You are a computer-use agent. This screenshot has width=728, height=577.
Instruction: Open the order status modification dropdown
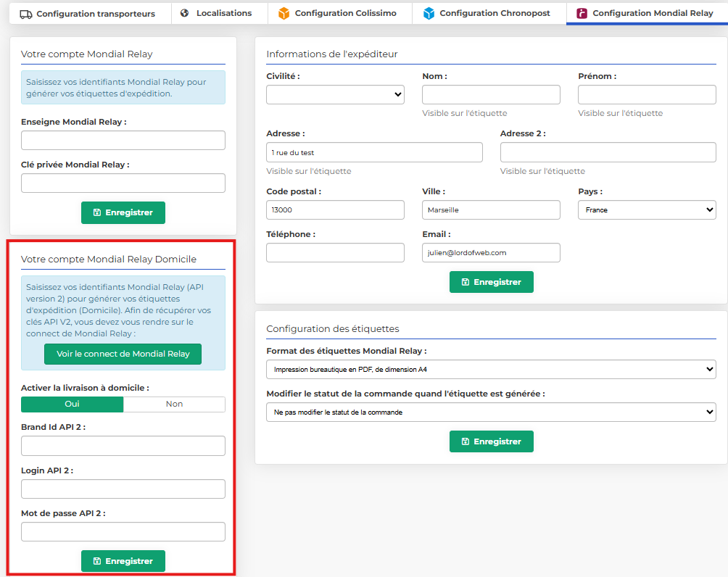click(491, 412)
